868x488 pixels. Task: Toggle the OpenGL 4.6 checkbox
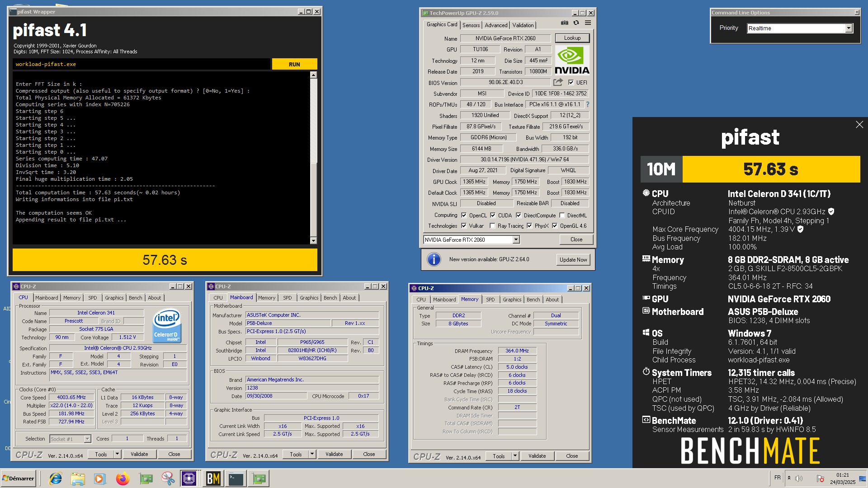pos(555,225)
